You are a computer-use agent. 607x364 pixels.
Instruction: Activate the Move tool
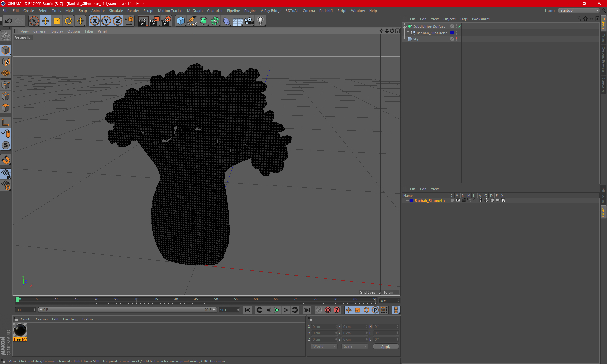[46, 21]
